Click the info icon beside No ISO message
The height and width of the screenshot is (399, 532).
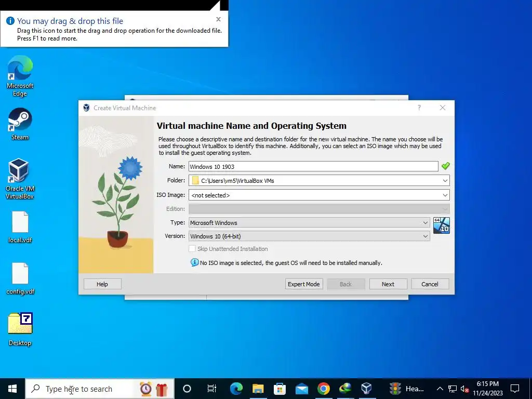[194, 262]
